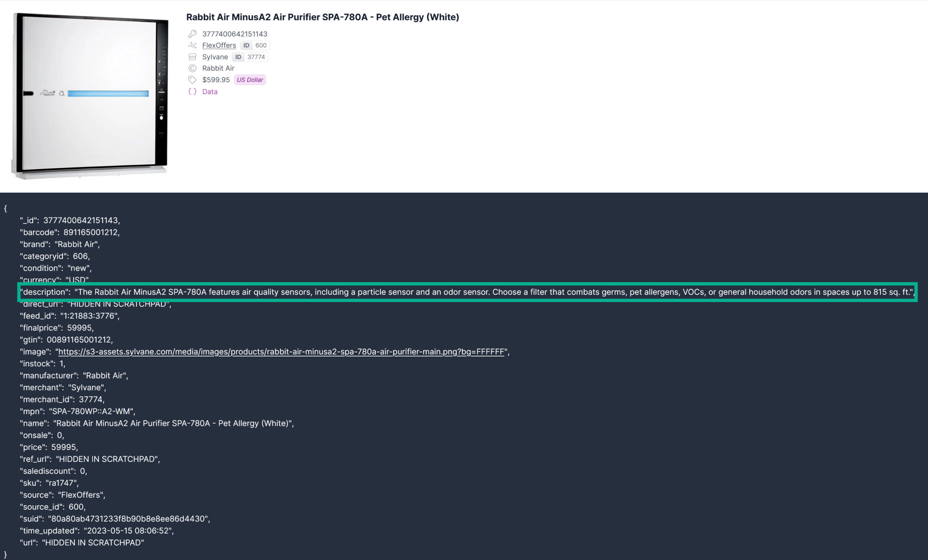Viewport: 928px width, 560px height.
Task: Click the product title Rabbit Air MinusA2 heading
Action: click(x=322, y=17)
